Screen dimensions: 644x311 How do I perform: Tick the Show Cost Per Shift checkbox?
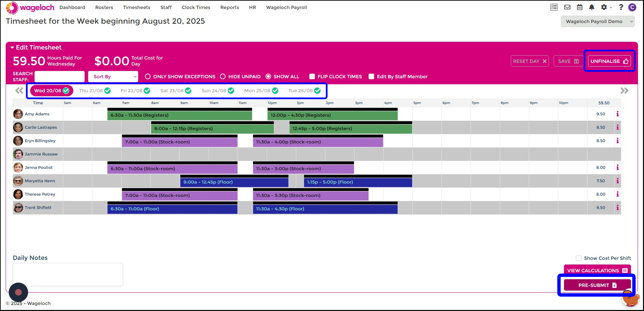click(x=578, y=258)
